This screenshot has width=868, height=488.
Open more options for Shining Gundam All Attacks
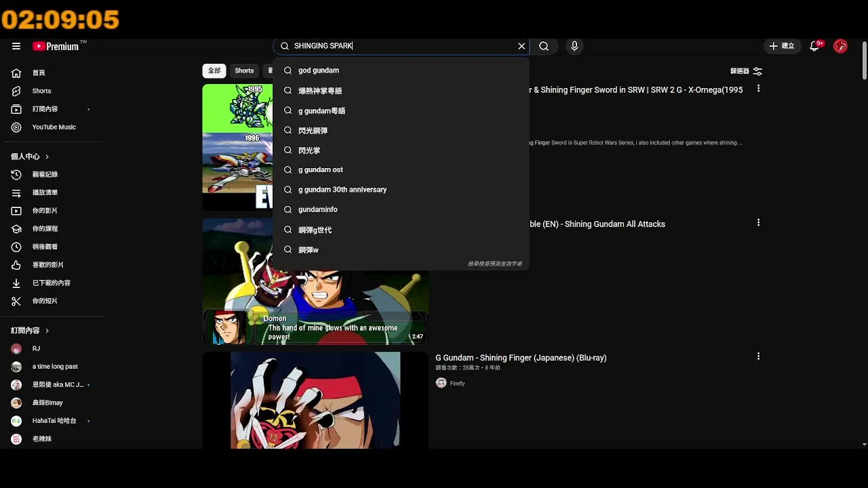pos(758,223)
